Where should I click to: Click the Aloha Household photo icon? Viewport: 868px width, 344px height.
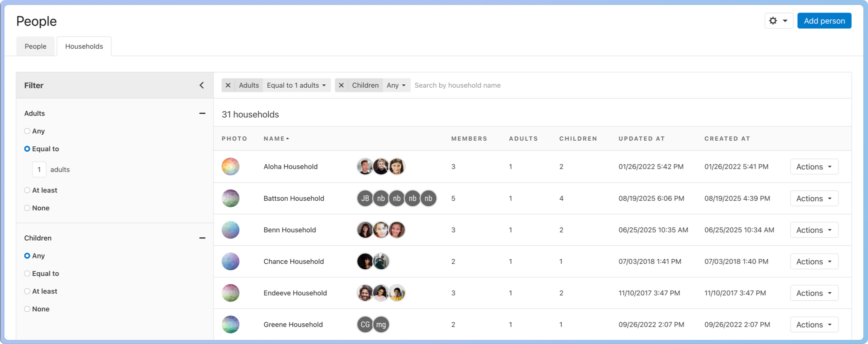point(230,167)
